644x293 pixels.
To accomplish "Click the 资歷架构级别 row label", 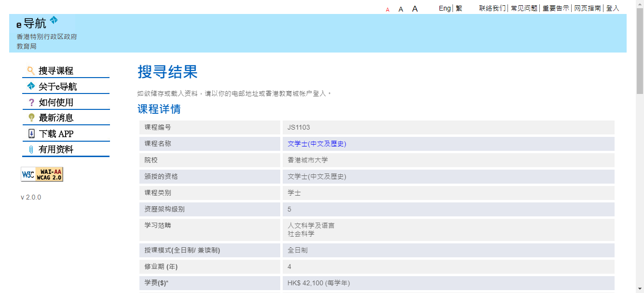I will point(164,209).
